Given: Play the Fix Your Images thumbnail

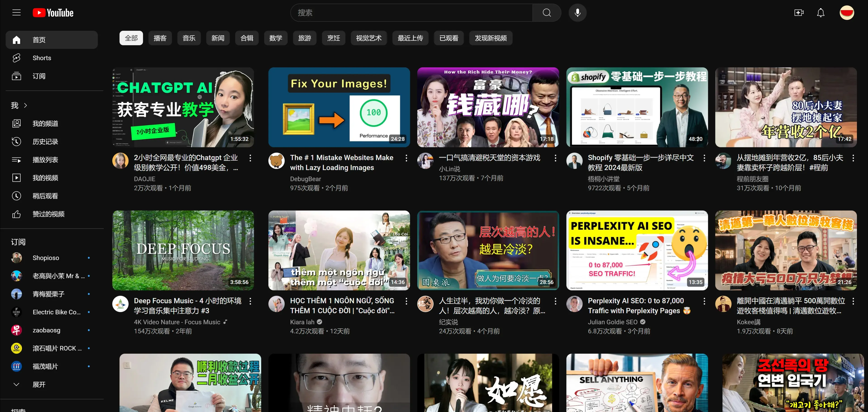Looking at the screenshot, I should coord(339,107).
